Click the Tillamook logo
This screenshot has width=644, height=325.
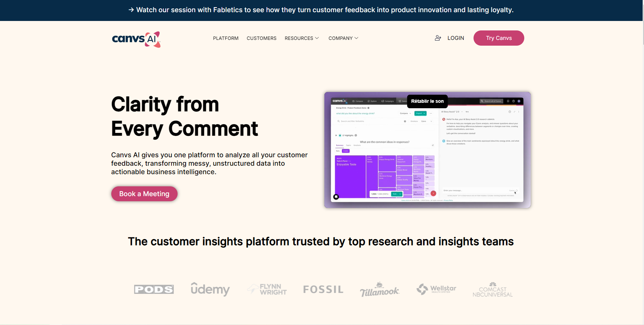pyautogui.click(x=379, y=289)
